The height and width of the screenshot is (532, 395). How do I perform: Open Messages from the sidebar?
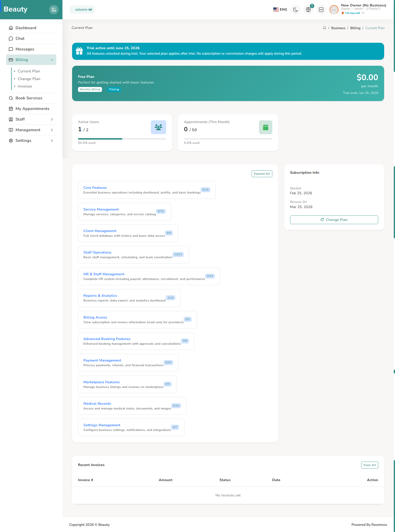point(25,49)
